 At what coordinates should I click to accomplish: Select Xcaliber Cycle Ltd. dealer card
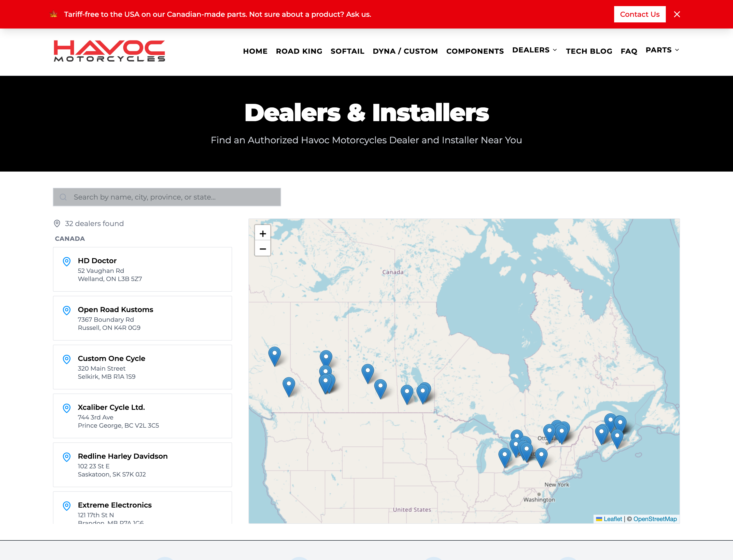click(142, 416)
